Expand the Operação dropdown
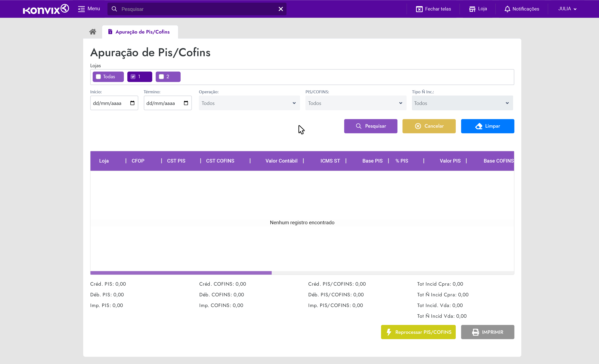Image resolution: width=599 pixels, height=364 pixels. click(249, 103)
